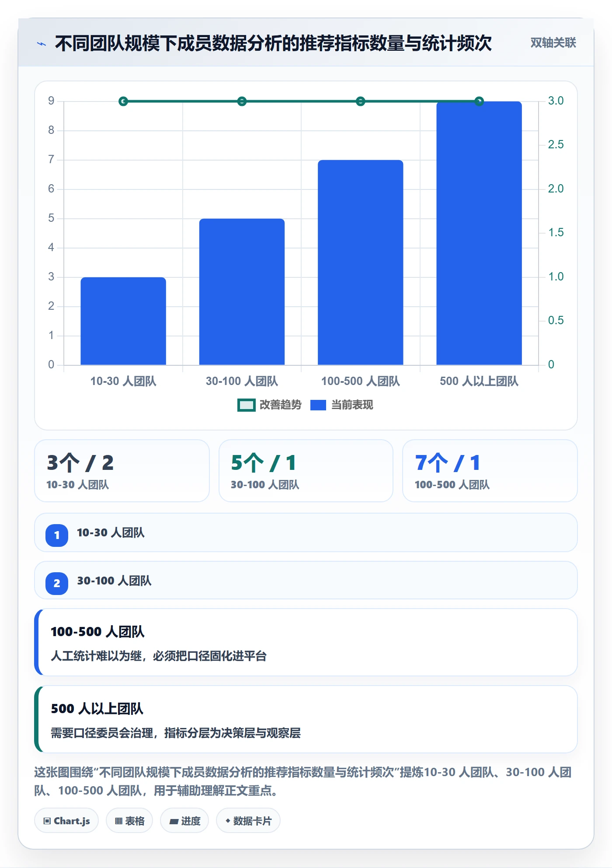Open the 5个 / 1 stat card
Viewport: 612px width, 868px height.
(306, 471)
